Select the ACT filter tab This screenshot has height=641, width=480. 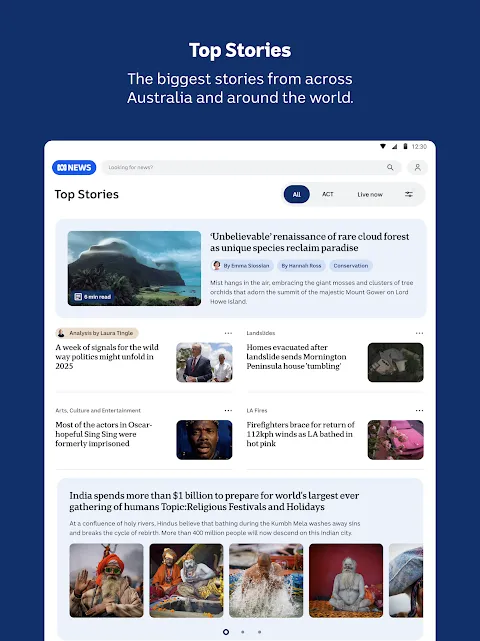[327, 194]
